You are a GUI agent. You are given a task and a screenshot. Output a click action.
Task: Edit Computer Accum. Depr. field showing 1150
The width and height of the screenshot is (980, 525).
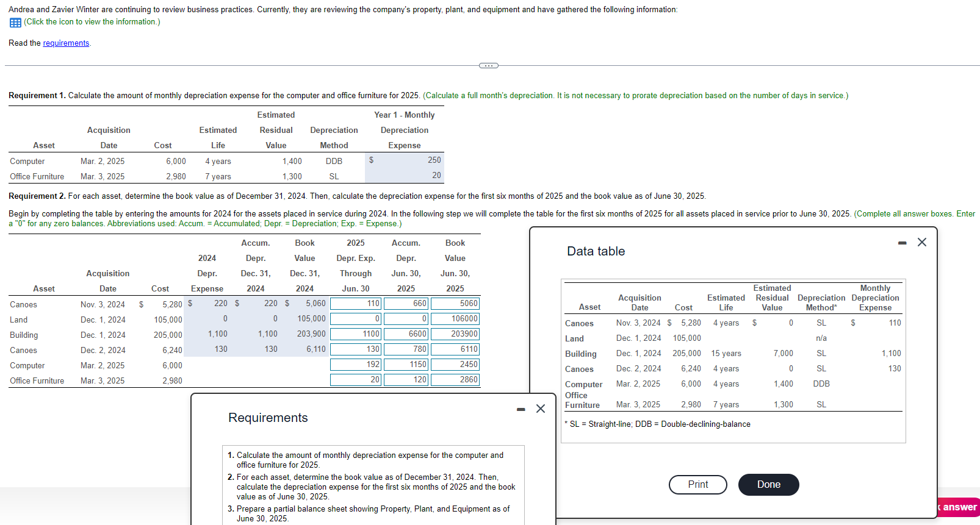pos(406,365)
